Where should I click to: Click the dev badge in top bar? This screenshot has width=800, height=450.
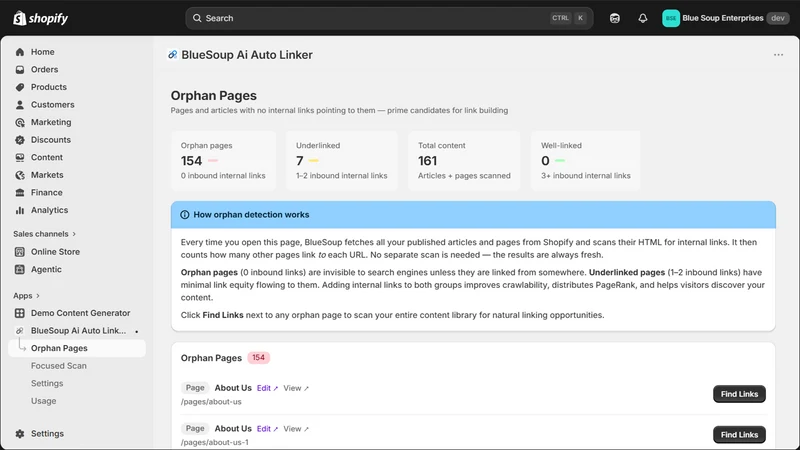pyautogui.click(x=778, y=18)
